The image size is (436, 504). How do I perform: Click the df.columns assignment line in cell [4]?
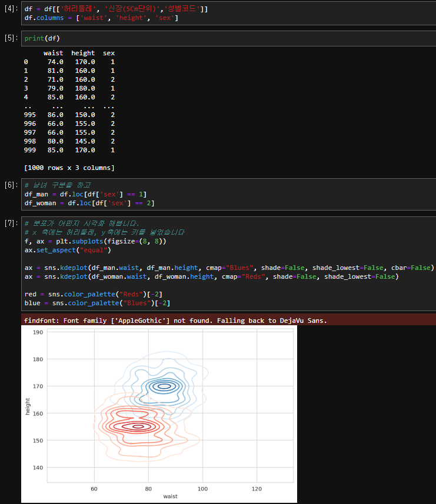tap(101, 18)
